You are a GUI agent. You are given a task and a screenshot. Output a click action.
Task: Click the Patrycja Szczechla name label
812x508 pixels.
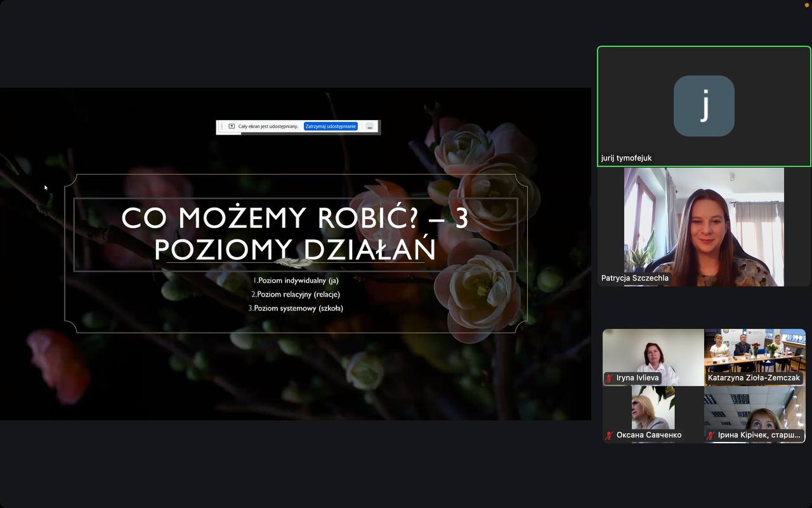pyautogui.click(x=634, y=278)
